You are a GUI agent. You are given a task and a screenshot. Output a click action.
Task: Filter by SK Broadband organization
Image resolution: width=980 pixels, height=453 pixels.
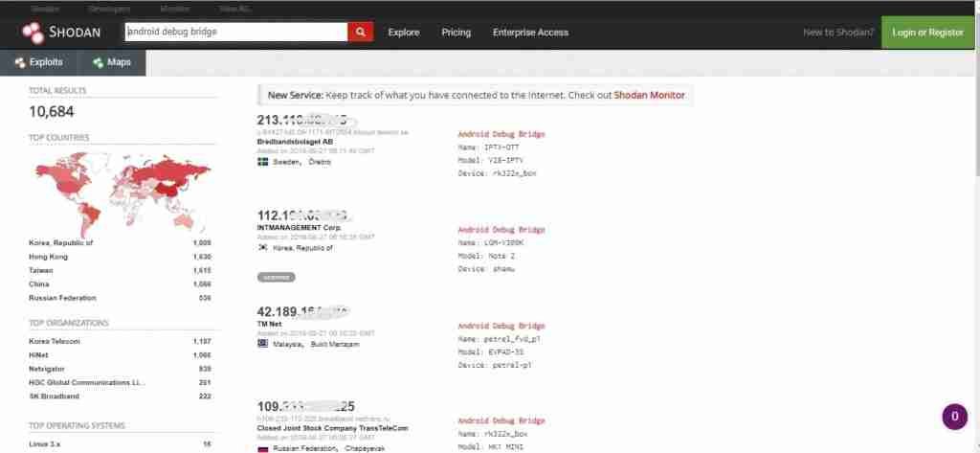[54, 396]
